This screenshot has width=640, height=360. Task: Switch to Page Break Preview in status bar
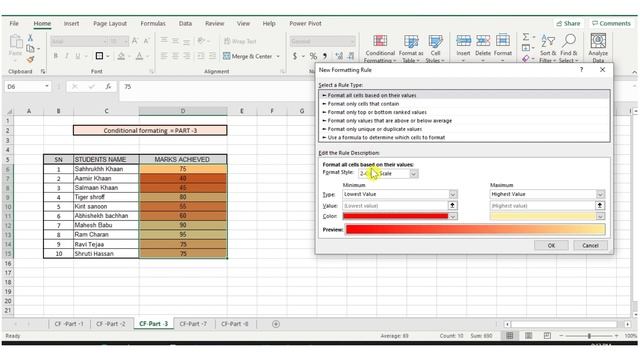547,336
